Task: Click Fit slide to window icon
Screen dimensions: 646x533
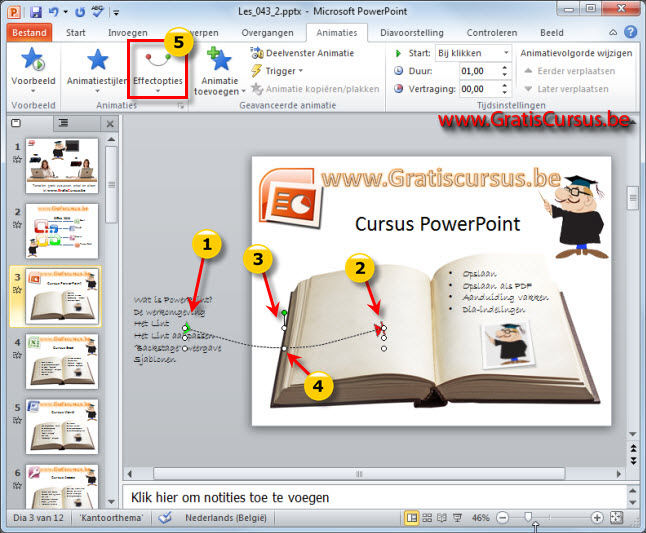Action: tap(616, 518)
